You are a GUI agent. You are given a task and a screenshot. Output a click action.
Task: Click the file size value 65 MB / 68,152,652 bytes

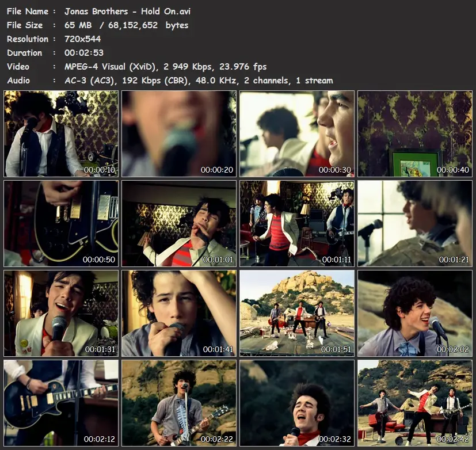tap(126, 25)
